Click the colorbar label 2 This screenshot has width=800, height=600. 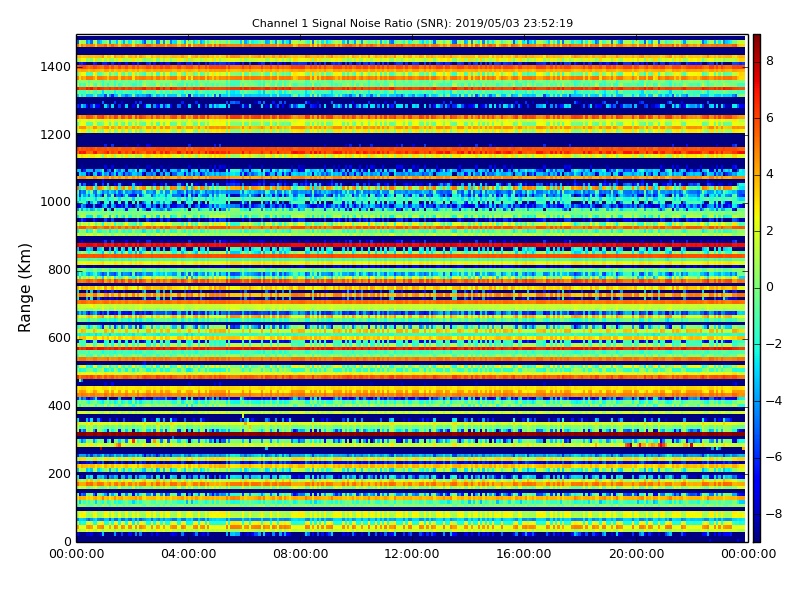coord(770,231)
